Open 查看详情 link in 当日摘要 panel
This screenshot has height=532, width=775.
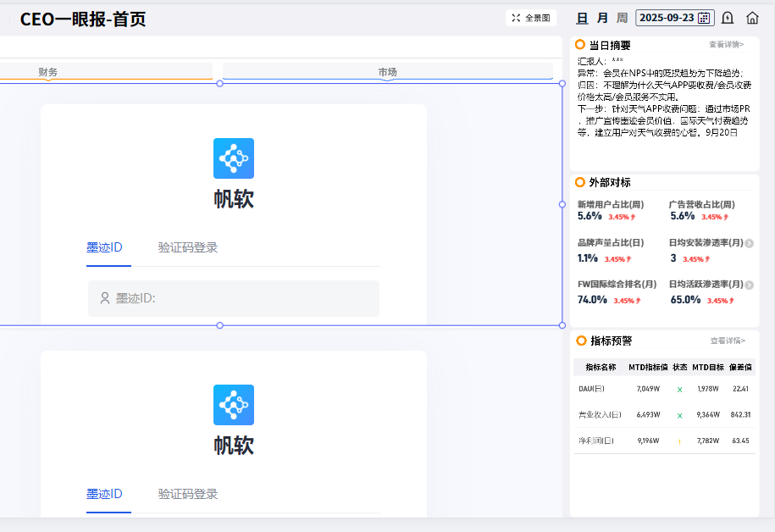(727, 44)
